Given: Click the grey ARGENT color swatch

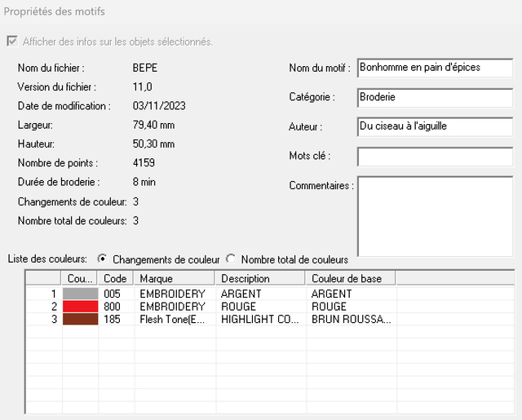Looking at the screenshot, I should (81, 294).
